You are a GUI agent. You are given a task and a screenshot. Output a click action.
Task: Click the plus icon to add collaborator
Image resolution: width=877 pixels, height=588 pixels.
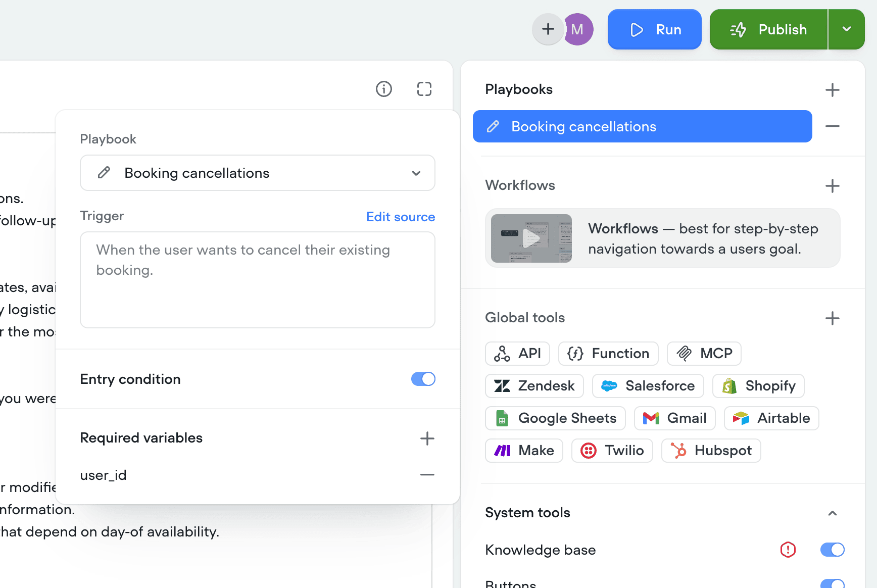click(x=548, y=29)
